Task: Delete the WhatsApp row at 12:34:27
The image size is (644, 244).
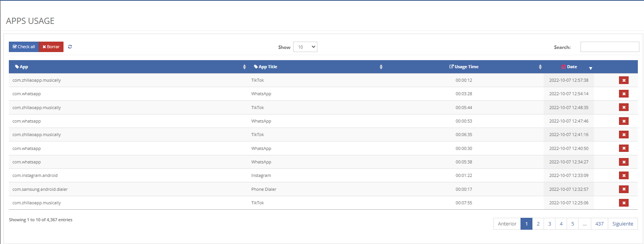Action: [624, 162]
